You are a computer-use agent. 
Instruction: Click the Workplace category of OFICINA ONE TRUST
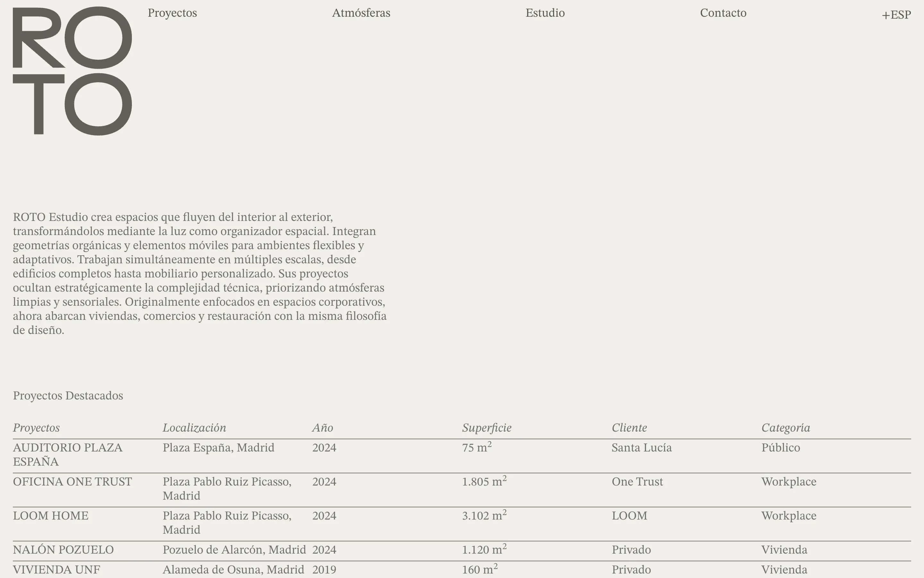(789, 482)
